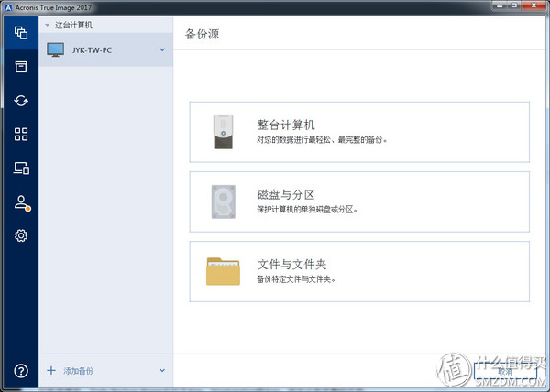
Task: Open the 添加备份 dropdown arrow
Action: pos(162,370)
